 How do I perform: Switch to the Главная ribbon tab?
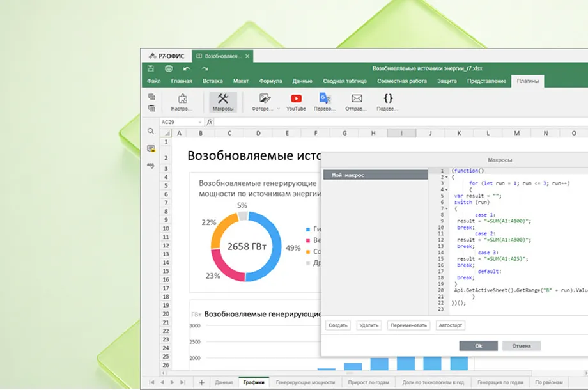182,81
